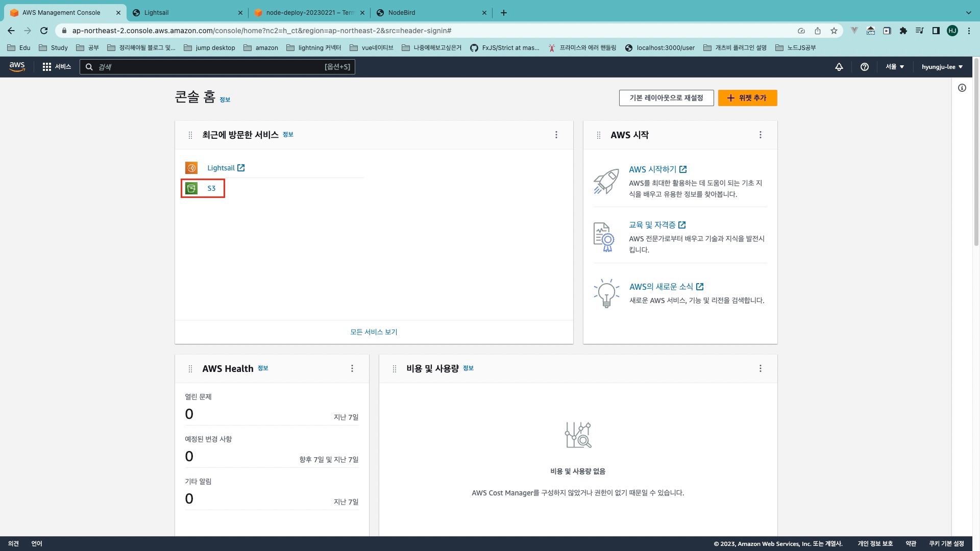Open the HJ profile avatar
980x551 pixels.
[952, 31]
